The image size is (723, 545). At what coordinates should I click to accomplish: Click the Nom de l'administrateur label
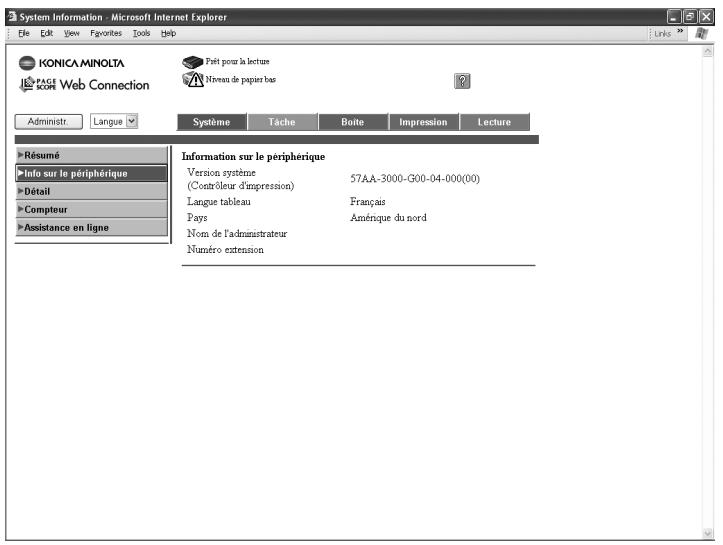pyautogui.click(x=237, y=234)
